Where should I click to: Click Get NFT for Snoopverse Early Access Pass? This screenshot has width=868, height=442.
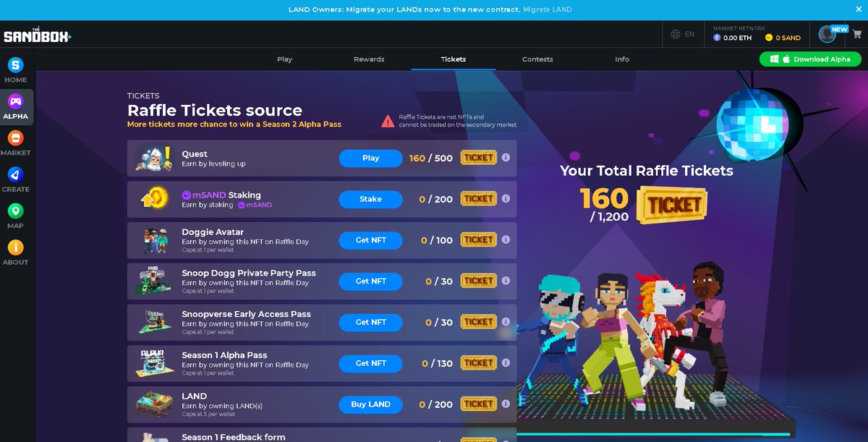[370, 322]
